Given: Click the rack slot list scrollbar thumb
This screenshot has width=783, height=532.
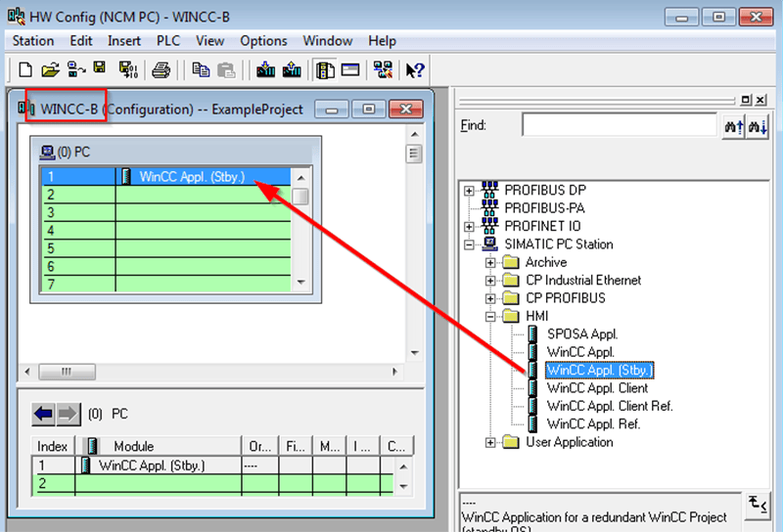Looking at the screenshot, I should pos(300,197).
